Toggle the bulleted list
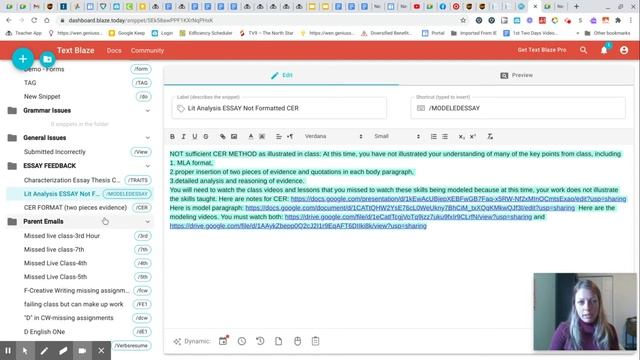Screen dimensions: 640x360 click(445, 136)
